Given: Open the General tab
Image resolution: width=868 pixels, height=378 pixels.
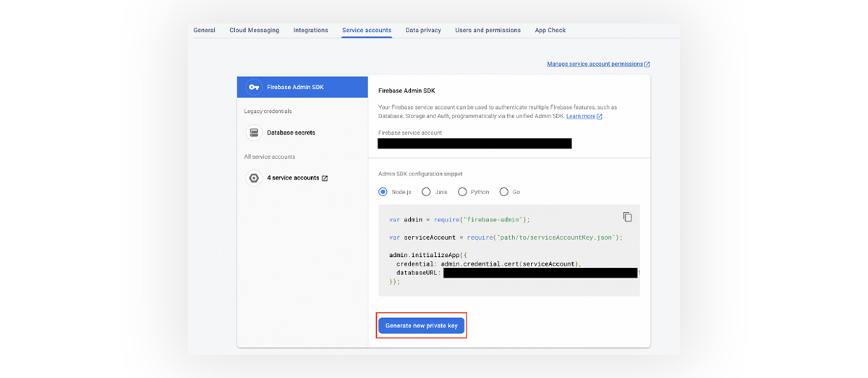Looking at the screenshot, I should point(204,30).
